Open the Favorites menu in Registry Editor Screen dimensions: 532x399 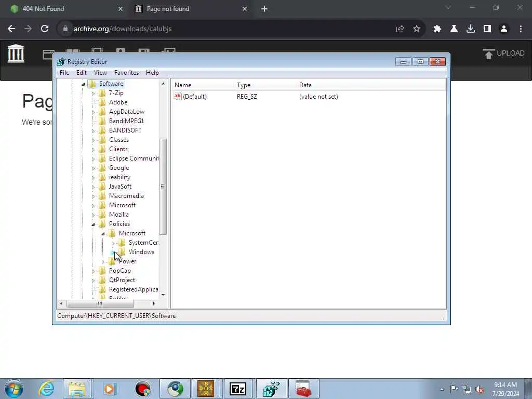pyautogui.click(x=127, y=73)
